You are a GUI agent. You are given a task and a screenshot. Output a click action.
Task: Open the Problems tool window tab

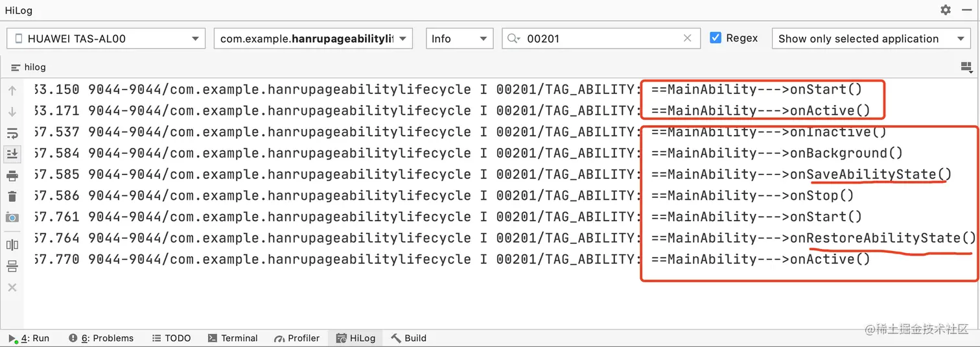(x=101, y=338)
